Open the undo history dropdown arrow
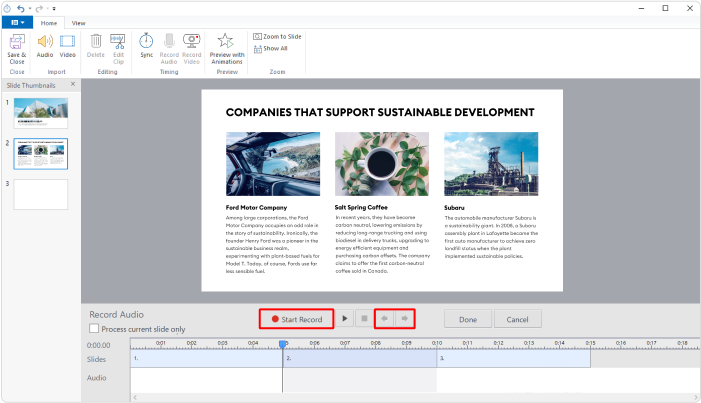 30,8
